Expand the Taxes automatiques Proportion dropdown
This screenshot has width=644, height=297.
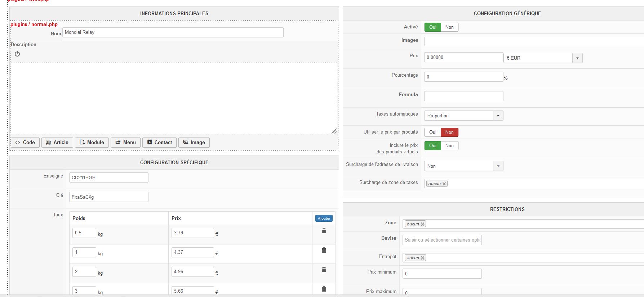(x=463, y=116)
